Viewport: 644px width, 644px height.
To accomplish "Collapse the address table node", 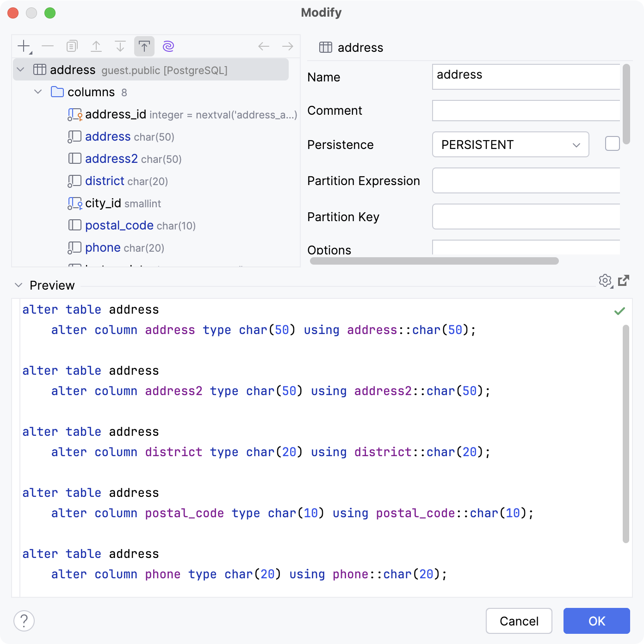I will (x=20, y=69).
